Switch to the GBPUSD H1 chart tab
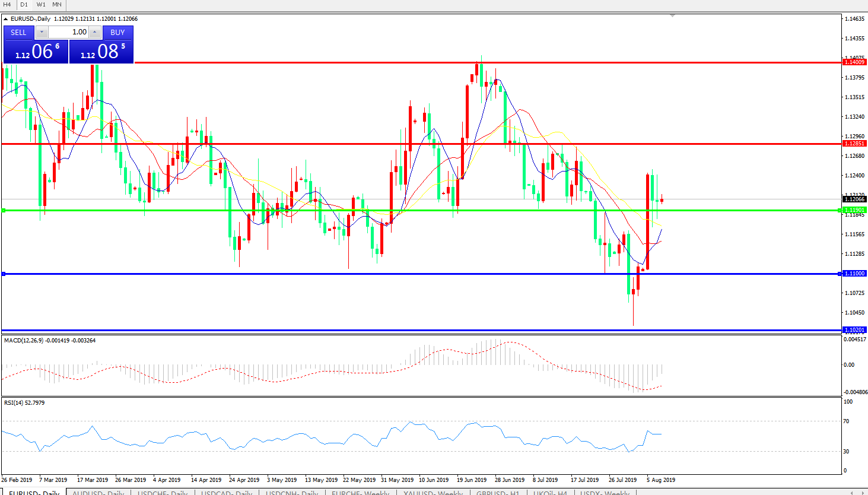Image resolution: width=868 pixels, height=495 pixels. point(498,493)
